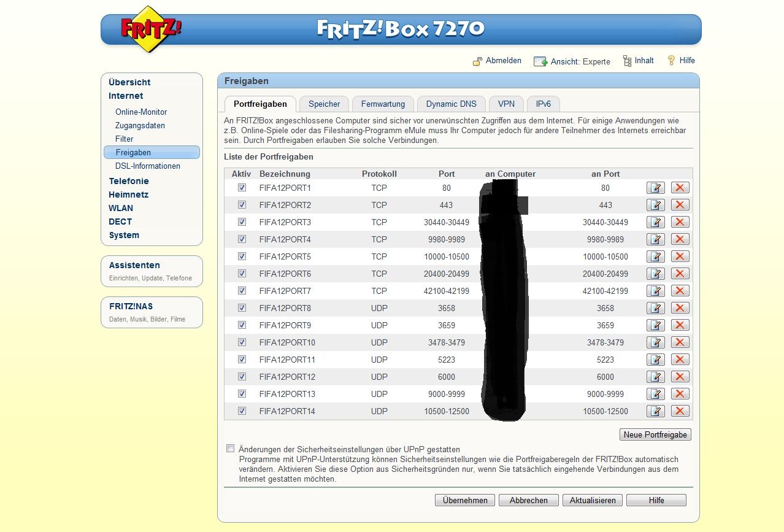Open Online-Monitor in the sidebar
Screen dimensions: 784x532
point(141,112)
